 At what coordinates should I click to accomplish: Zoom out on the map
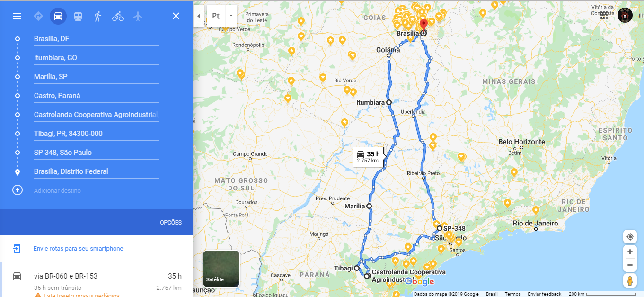click(630, 265)
